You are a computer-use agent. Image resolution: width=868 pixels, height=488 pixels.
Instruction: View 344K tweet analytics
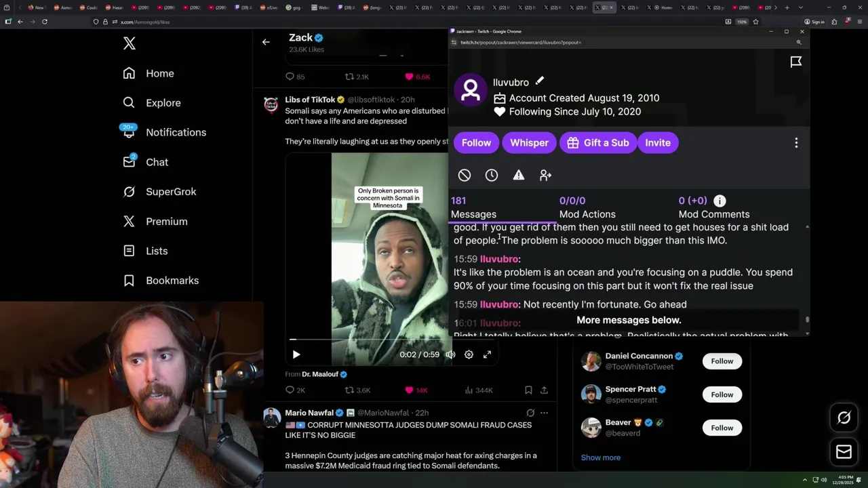479,390
